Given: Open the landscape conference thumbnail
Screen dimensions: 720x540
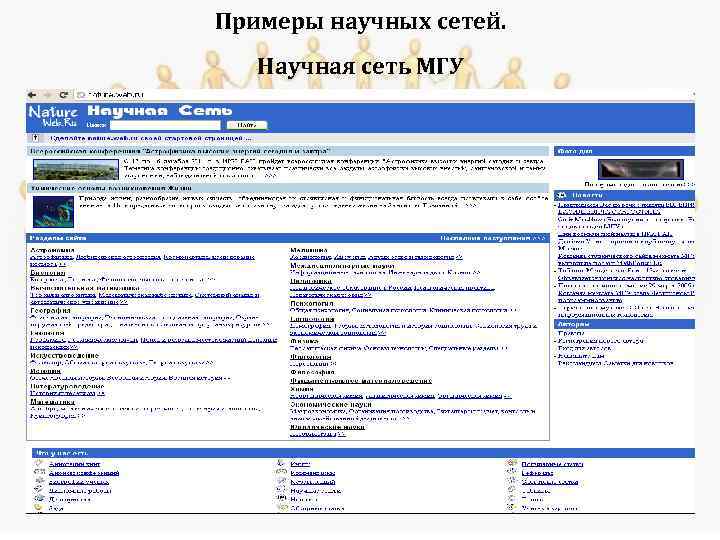Looking at the screenshot, I should 76,169.
